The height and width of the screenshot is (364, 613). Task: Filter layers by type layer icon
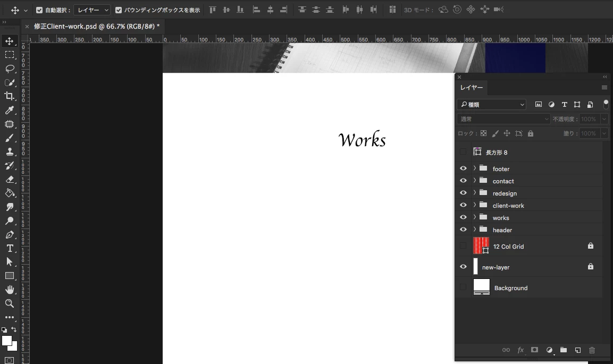coord(564,104)
